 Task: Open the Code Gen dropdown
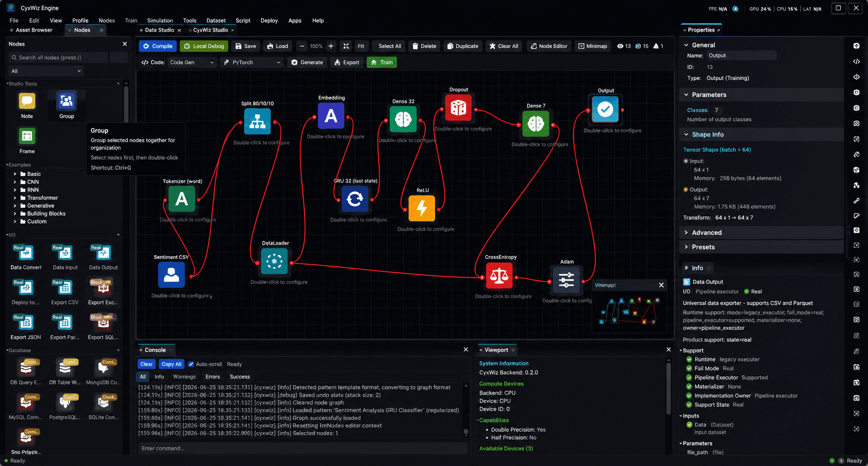click(x=192, y=62)
